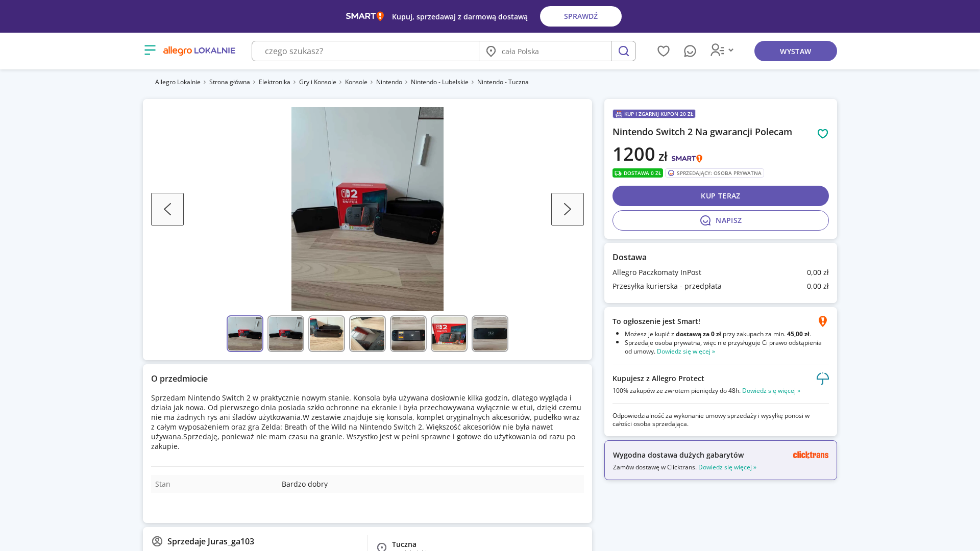Click SMART logo in top banner

click(x=364, y=16)
